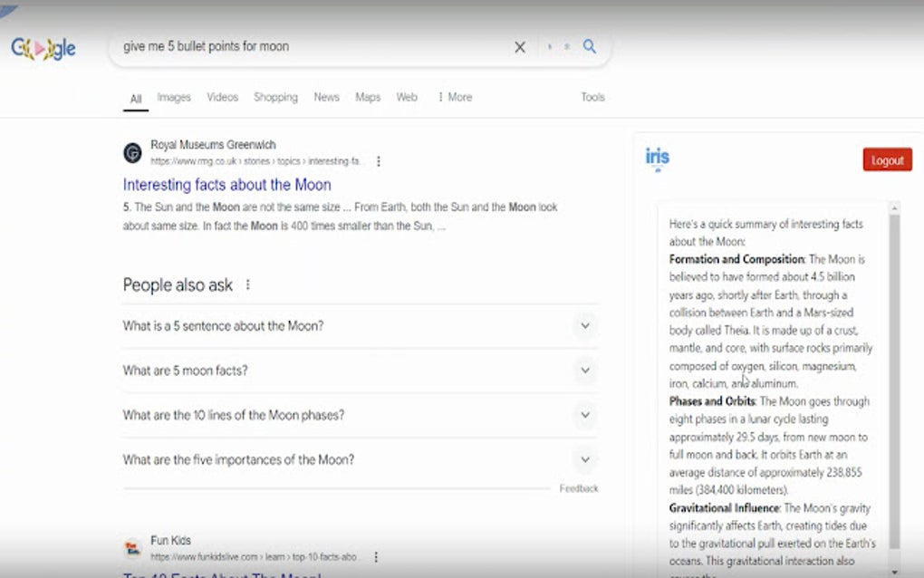Open the three-dot menu beside People also ask
The width and height of the screenshot is (924, 578).
(x=245, y=284)
